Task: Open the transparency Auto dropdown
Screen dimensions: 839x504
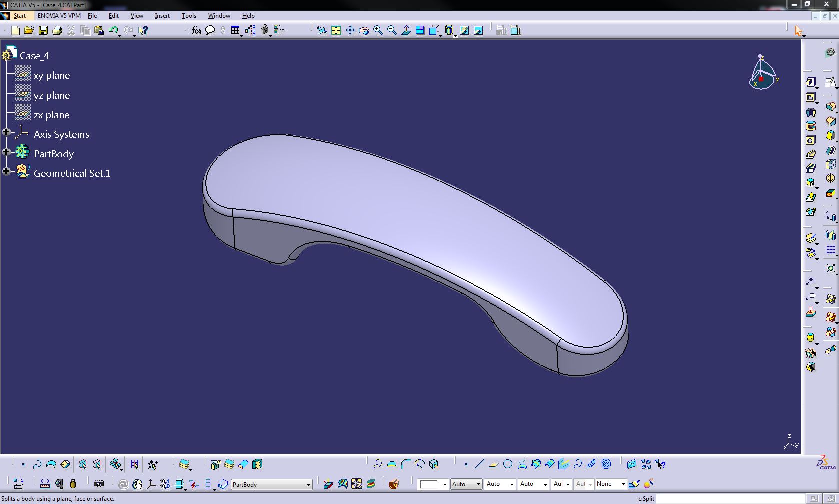Action: point(466,484)
